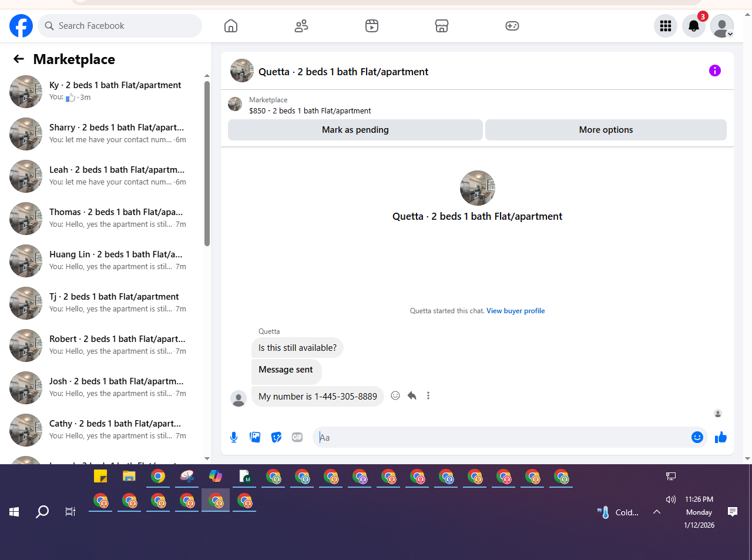Open Windows Start menu
This screenshot has height=560, width=752.
14,512
